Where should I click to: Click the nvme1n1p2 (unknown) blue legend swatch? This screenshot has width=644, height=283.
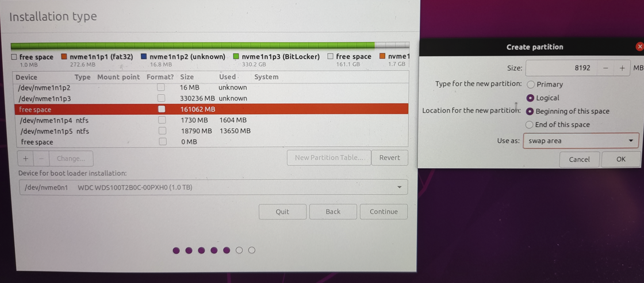pos(144,57)
